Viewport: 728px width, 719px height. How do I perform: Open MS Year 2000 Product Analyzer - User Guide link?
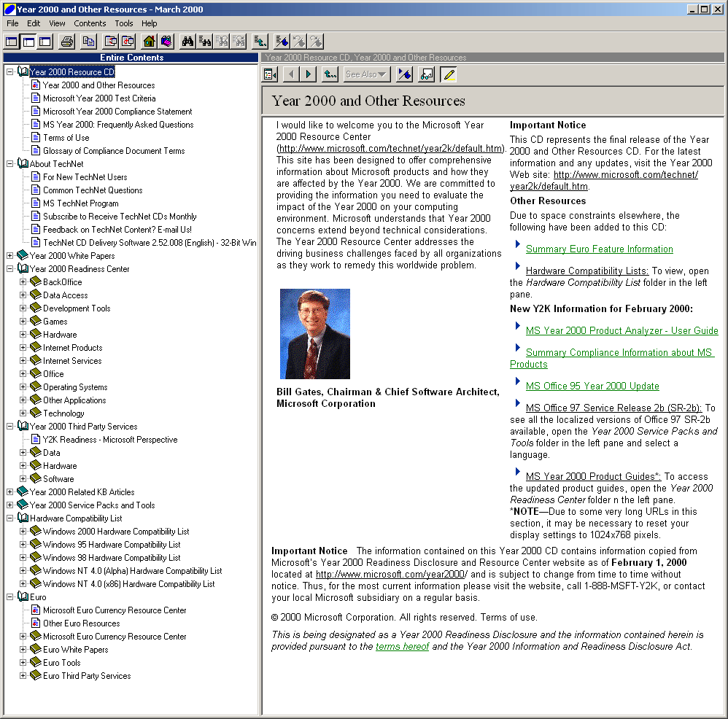621,331
